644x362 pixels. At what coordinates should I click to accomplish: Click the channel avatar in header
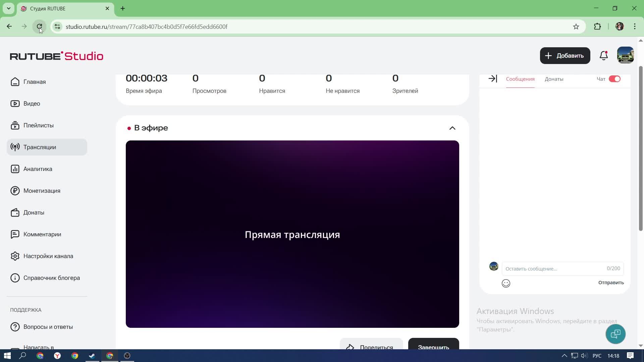tap(625, 56)
